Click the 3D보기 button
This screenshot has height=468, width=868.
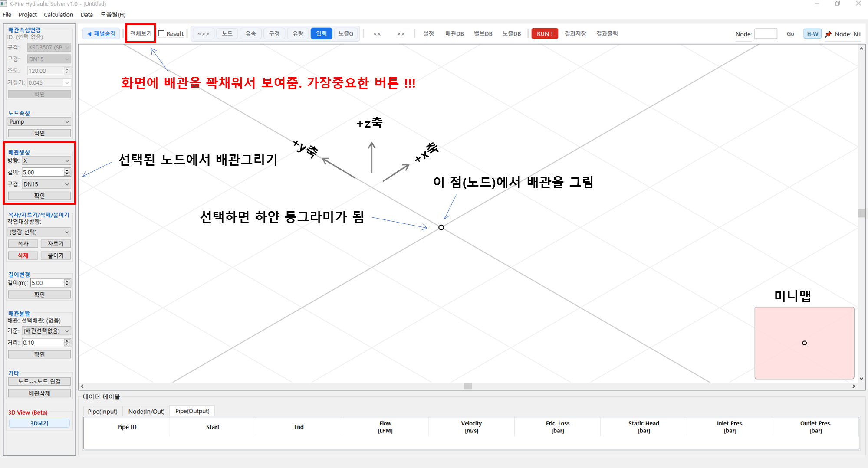(x=39, y=423)
